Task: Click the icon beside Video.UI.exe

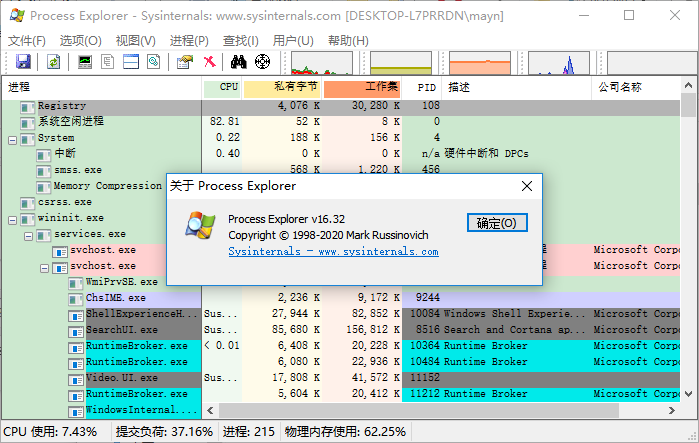Action: point(76,379)
